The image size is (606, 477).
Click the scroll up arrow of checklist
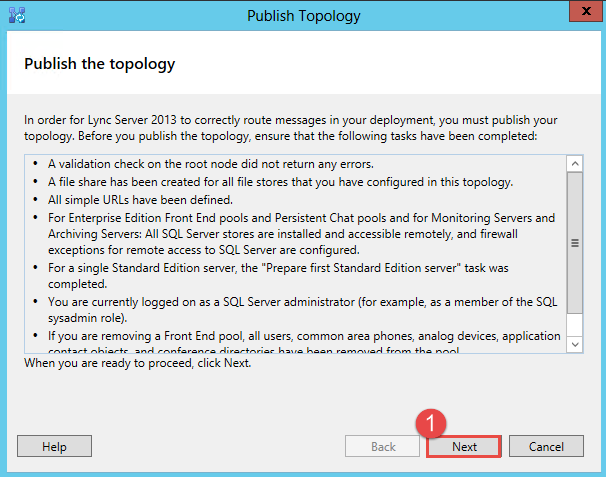[x=575, y=164]
